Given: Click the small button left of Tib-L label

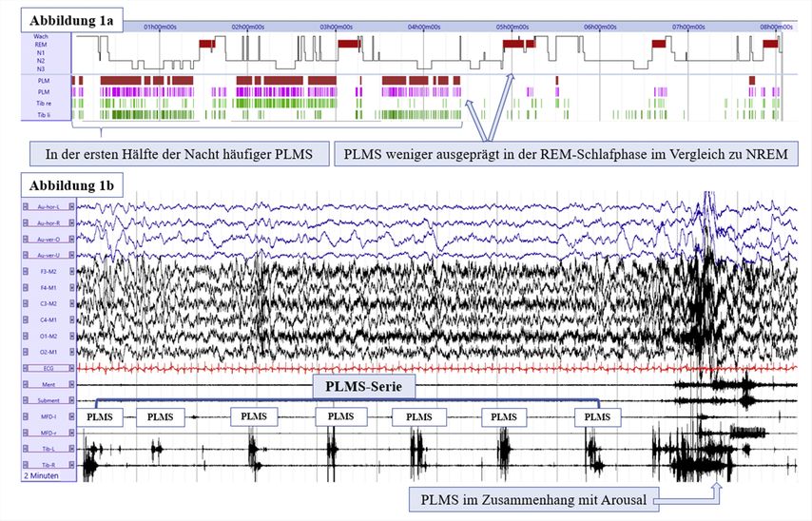Looking at the screenshot, I should (25, 447).
